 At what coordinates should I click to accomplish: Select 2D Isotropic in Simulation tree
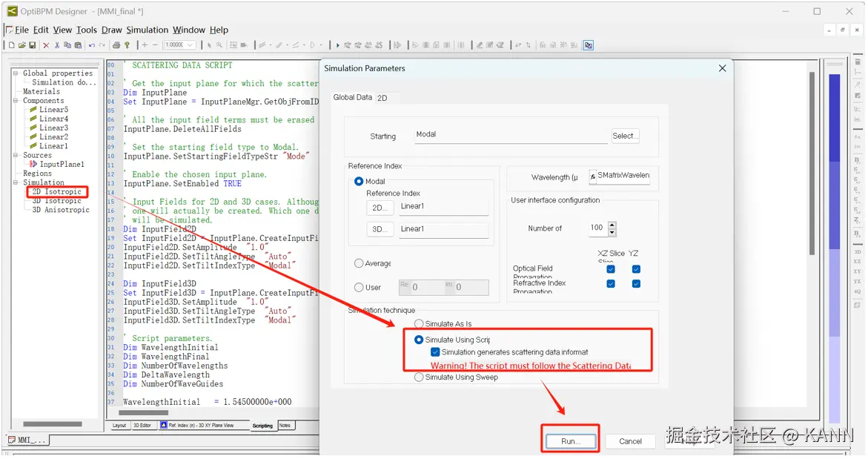pyautogui.click(x=56, y=191)
